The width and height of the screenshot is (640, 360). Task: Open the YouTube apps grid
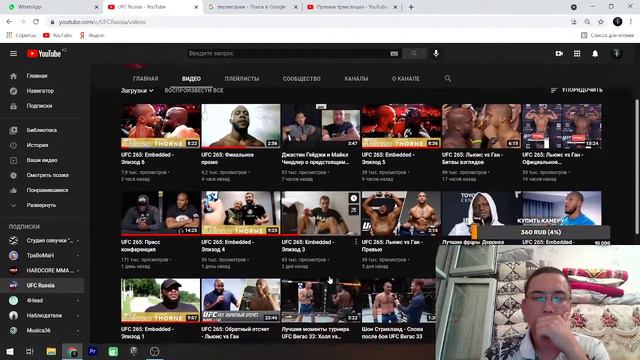click(577, 53)
